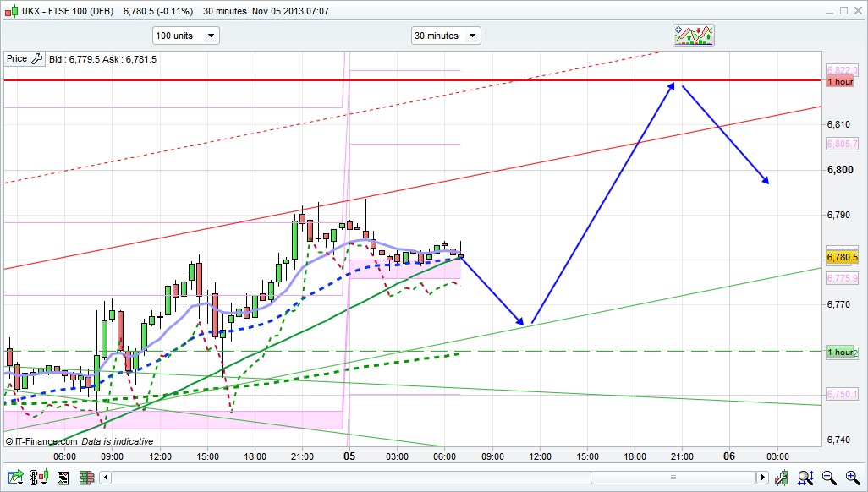
Task: Click the red '1 hour' resistance line label
Action: click(x=839, y=81)
